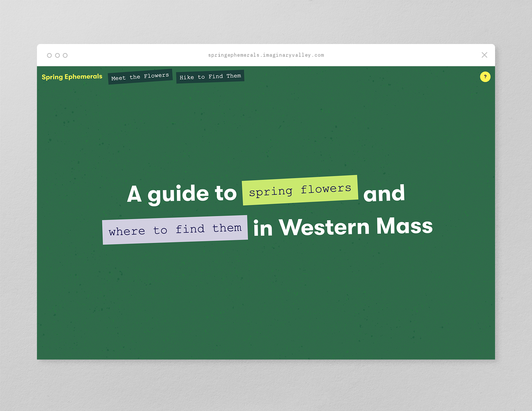
Task: Click the yellow question mark help icon
Action: (x=485, y=77)
